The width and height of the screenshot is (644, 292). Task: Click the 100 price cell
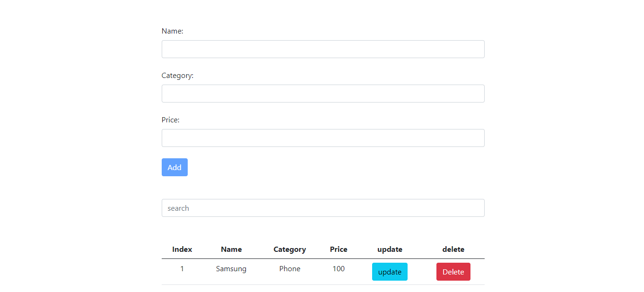click(x=339, y=269)
